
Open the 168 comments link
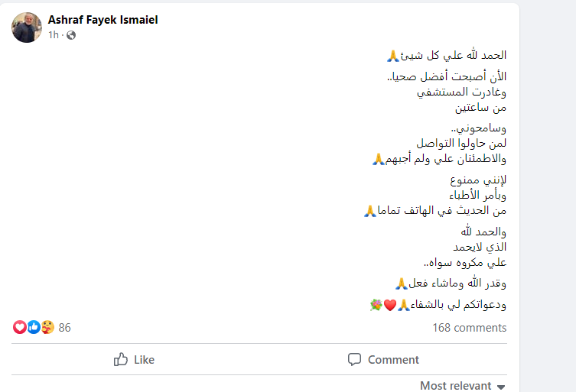tap(469, 328)
